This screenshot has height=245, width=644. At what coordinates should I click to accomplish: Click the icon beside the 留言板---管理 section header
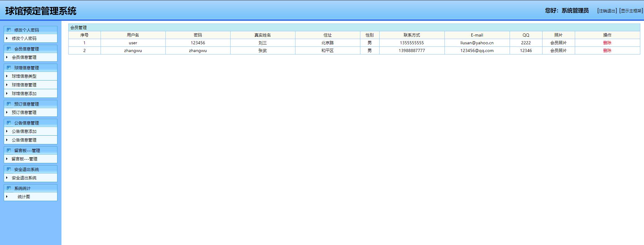pos(9,151)
